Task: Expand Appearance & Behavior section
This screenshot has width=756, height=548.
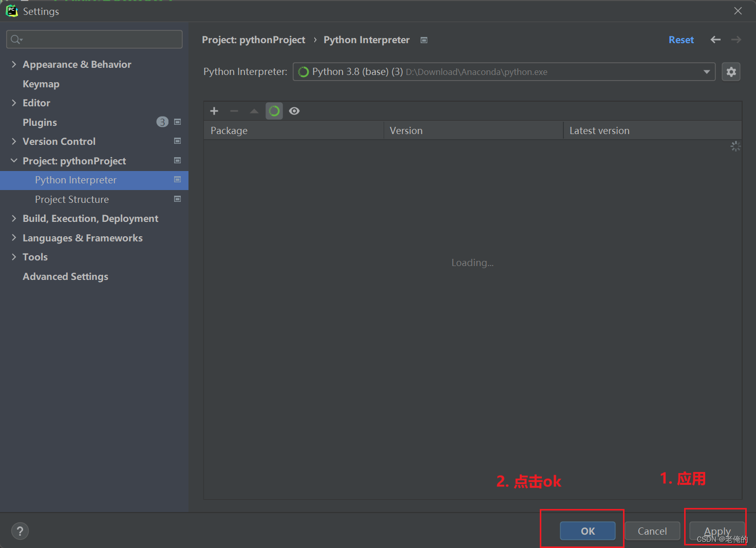Action: [x=14, y=64]
